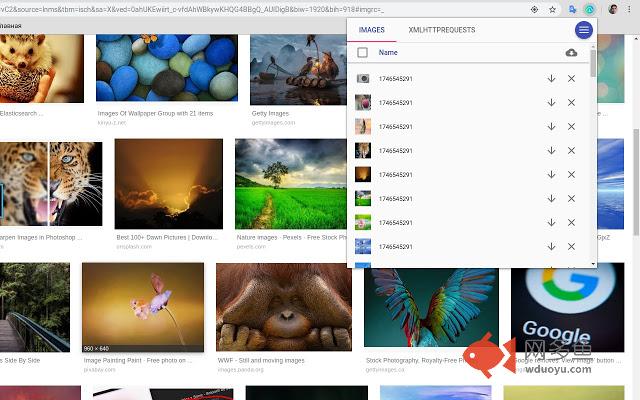
Task: Download the row with pink flower bud thumbnail
Action: 551,102
